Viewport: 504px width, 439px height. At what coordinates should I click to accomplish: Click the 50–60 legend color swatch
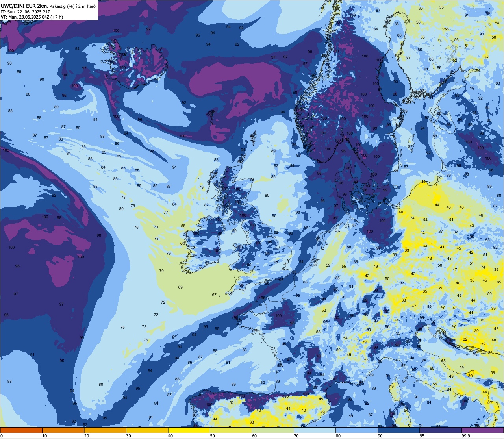point(231,430)
